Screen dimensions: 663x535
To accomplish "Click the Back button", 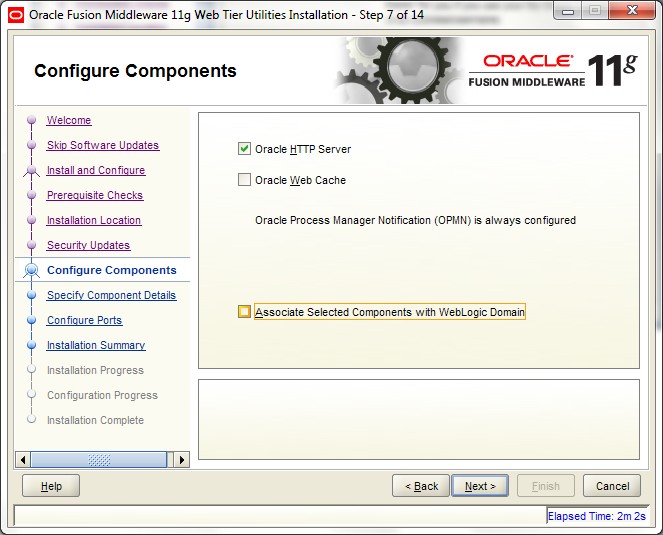I will [421, 486].
